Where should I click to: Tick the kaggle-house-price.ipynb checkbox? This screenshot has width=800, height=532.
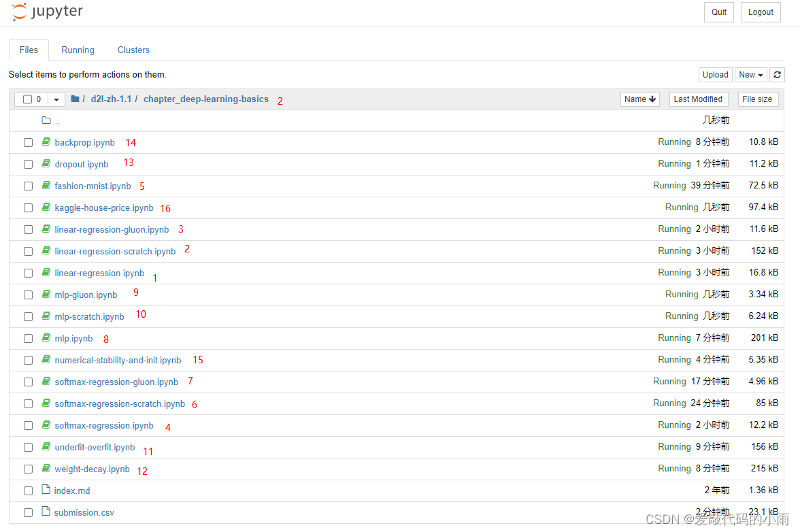tap(28, 208)
